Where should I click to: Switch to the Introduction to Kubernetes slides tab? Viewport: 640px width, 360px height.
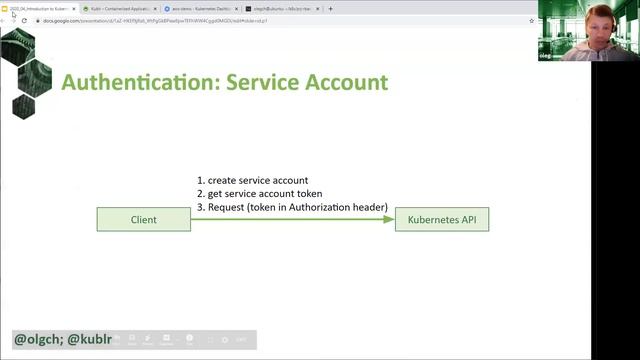pyautogui.click(x=39, y=9)
